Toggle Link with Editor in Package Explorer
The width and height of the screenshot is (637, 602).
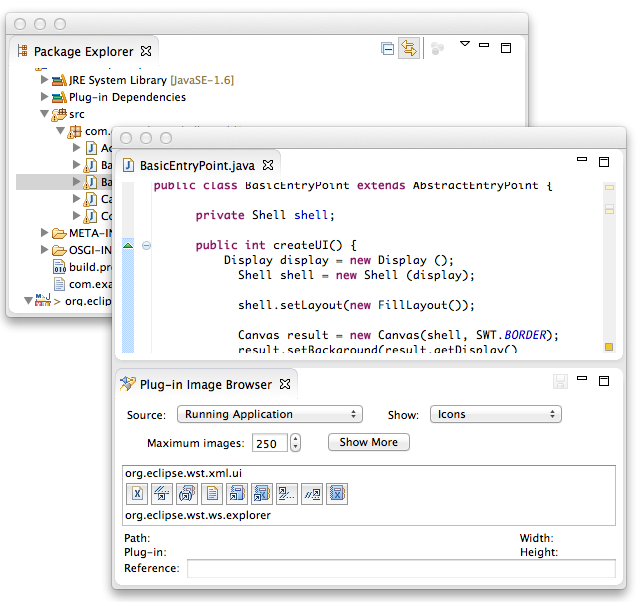(409, 48)
